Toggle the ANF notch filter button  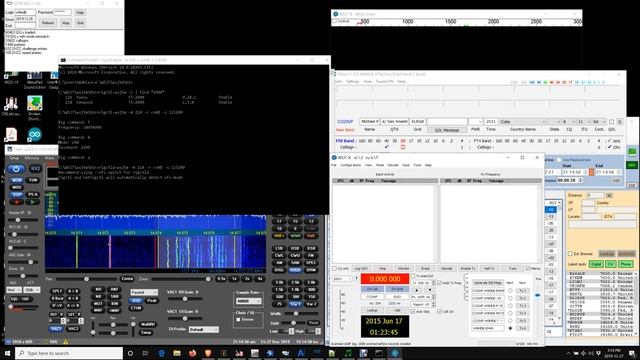click(114, 289)
